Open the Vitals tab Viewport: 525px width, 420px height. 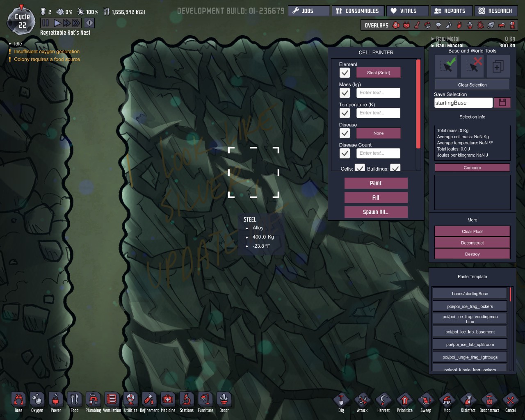point(408,11)
